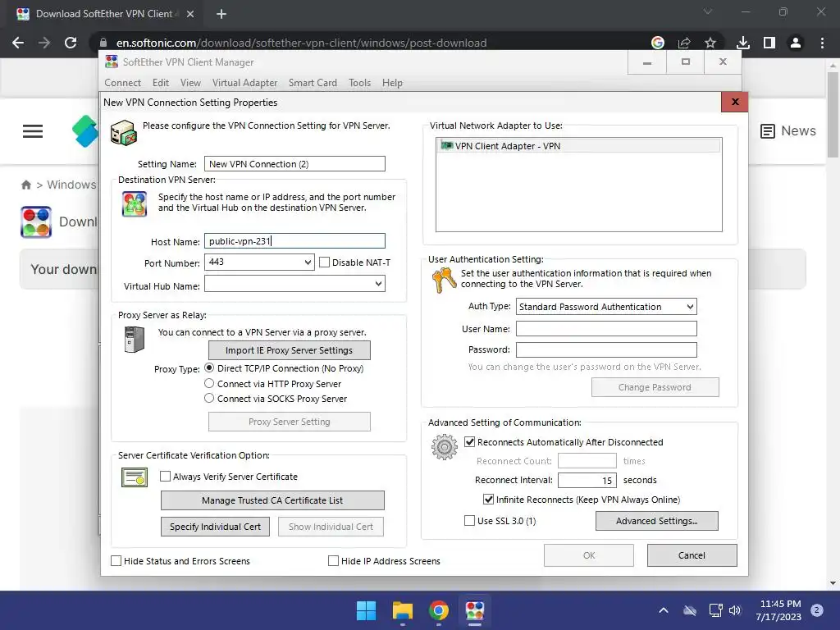Open Chrome downloads icon

(x=743, y=43)
